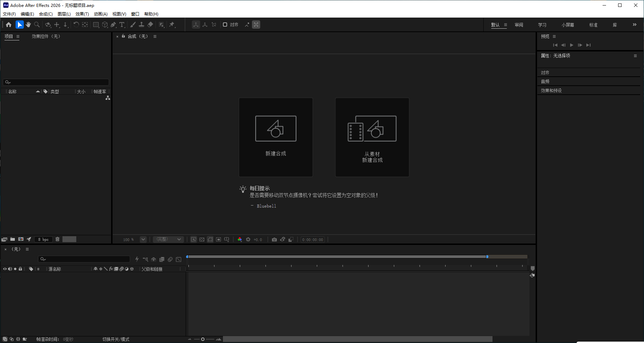This screenshot has height=343, width=644.
Task: Select the Home icon in toolbar
Action: pyautogui.click(x=9, y=25)
